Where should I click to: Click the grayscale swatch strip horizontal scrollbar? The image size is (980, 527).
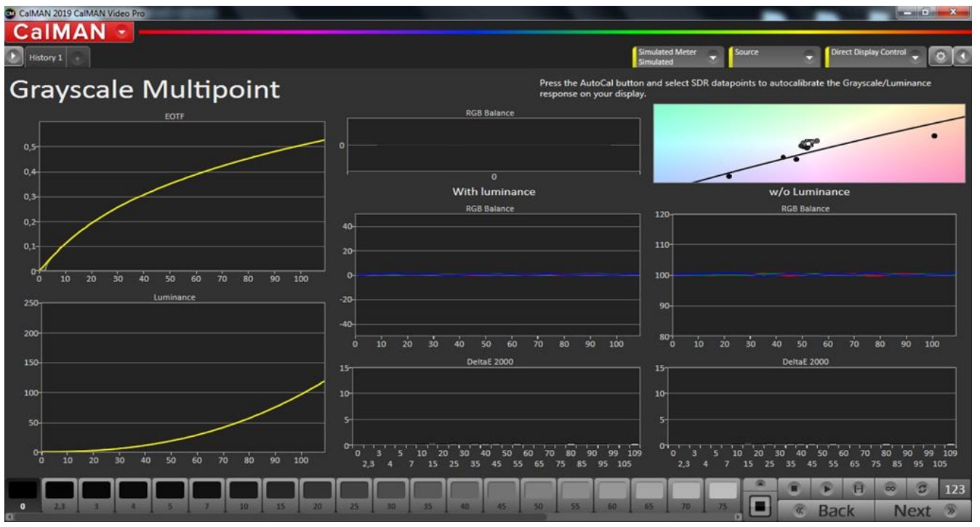[x=291, y=518]
